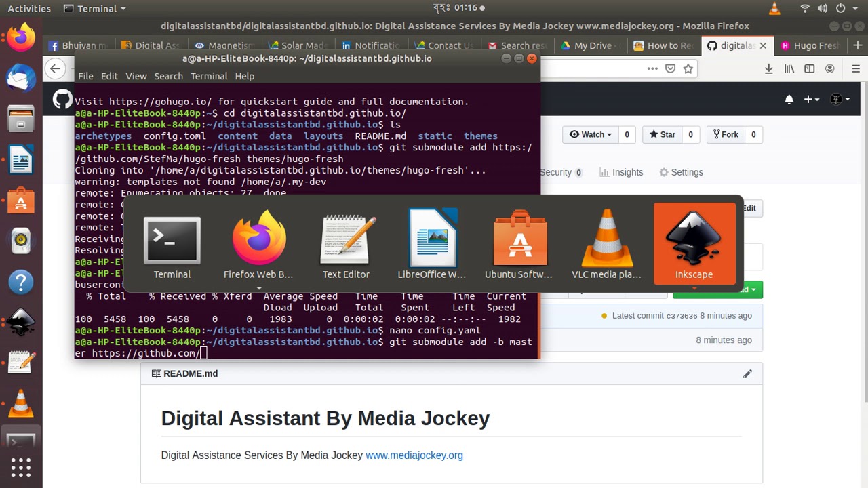Image resolution: width=868 pixels, height=488 pixels.
Task: Select Inkscape in the app switcher
Action: click(694, 243)
